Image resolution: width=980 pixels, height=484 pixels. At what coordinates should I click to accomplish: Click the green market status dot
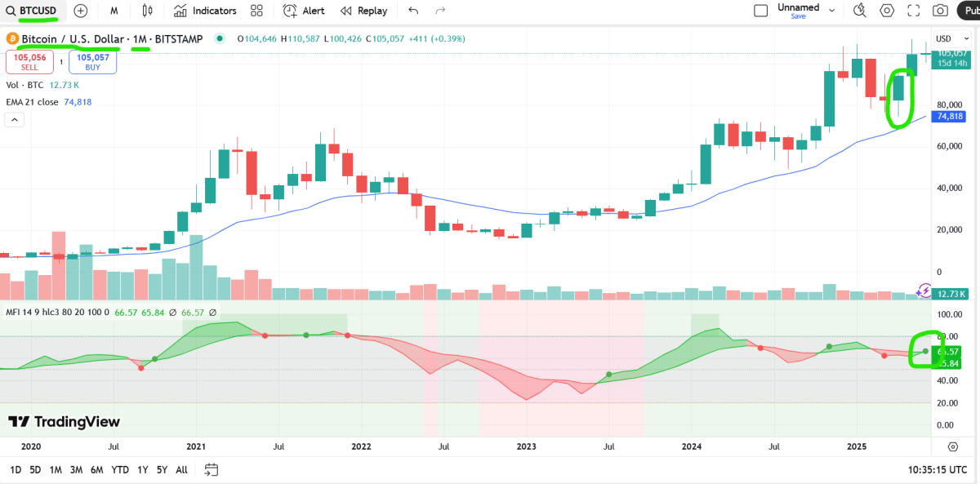(219, 38)
